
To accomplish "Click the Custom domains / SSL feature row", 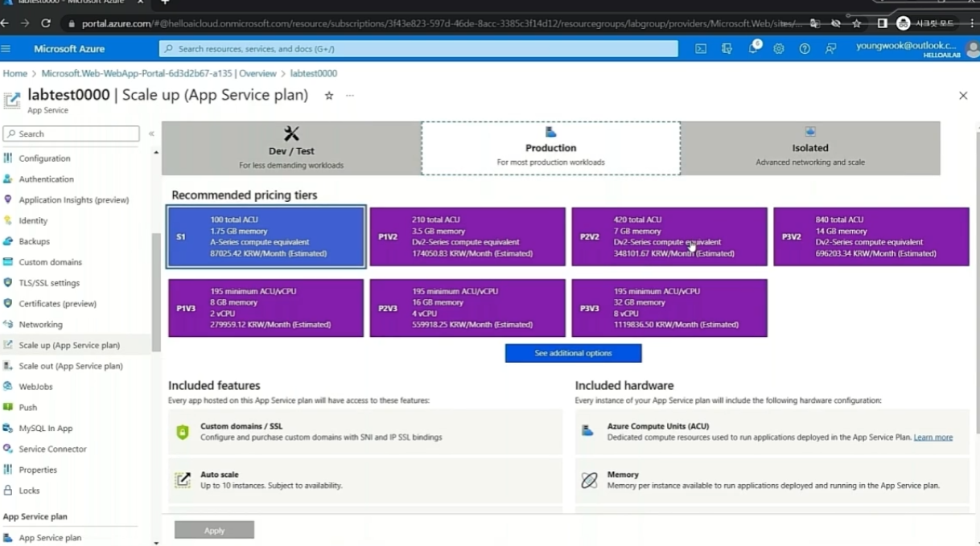I will click(365, 432).
